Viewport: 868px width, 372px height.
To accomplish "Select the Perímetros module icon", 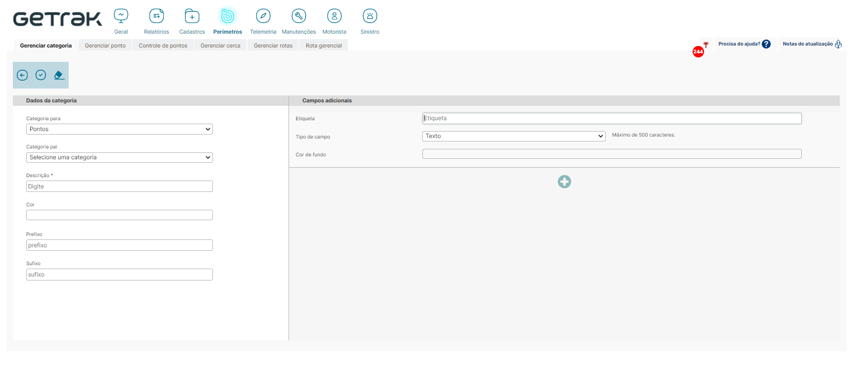I will 228,16.
